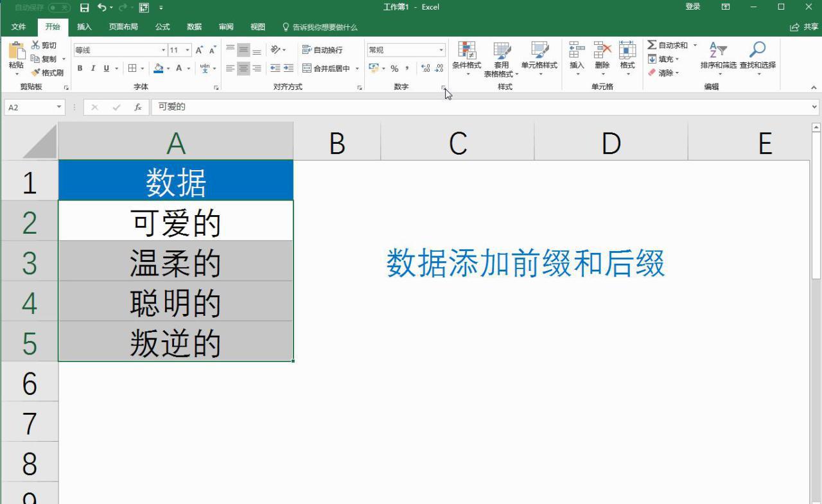This screenshot has width=822, height=504.
Task: Click the Increase Decimal icon
Action: pyautogui.click(x=425, y=68)
